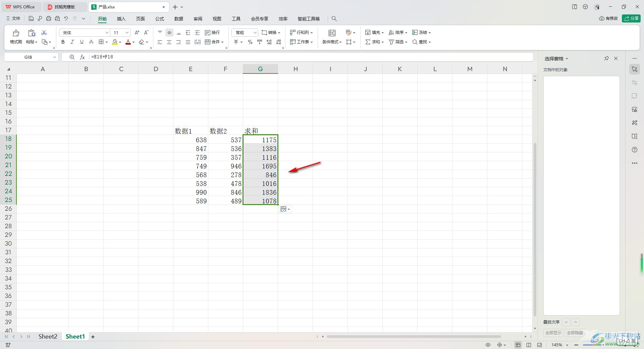This screenshot has width=644, height=349.
Task: Click the undo arrow icon
Action: click(x=66, y=19)
